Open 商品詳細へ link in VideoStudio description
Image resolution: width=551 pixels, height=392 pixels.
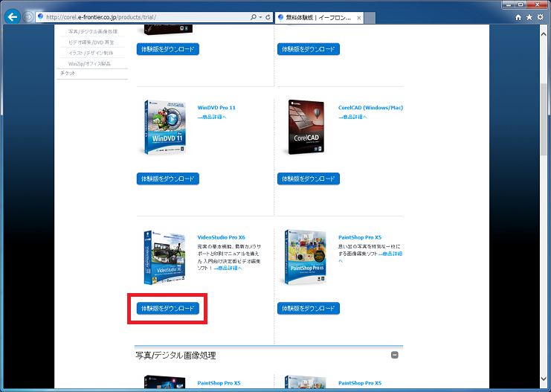coord(228,268)
